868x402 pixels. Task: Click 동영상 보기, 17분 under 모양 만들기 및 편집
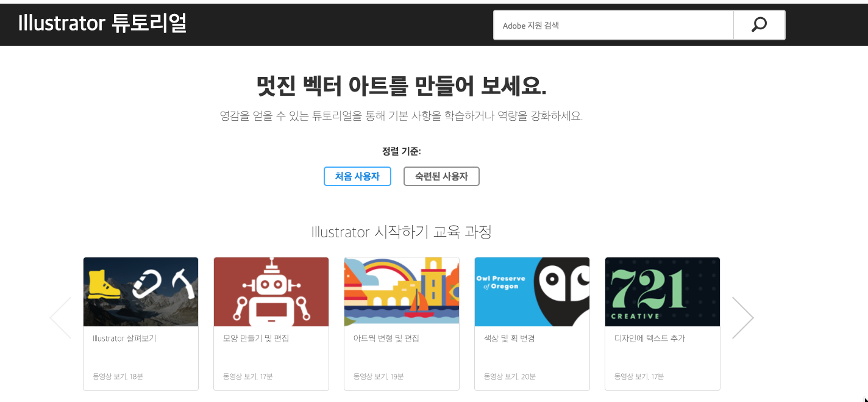248,376
